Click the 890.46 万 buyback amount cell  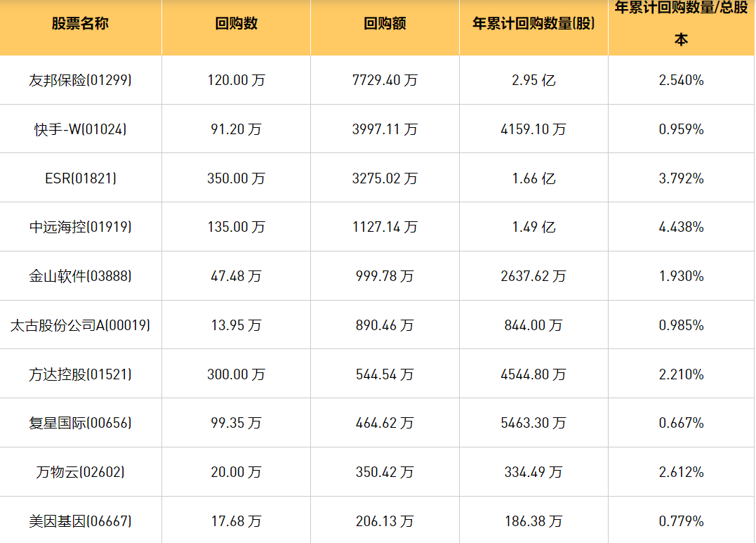tap(385, 326)
